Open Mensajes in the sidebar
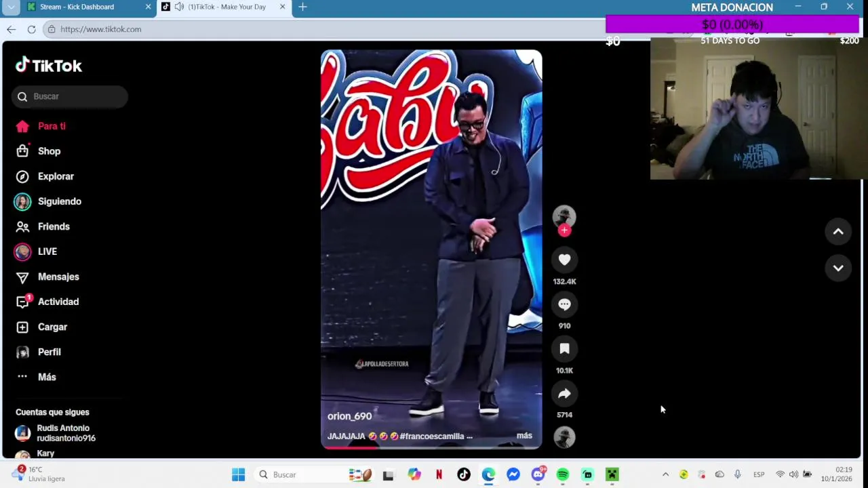Screen dimensions: 868x488 [58, 277]
